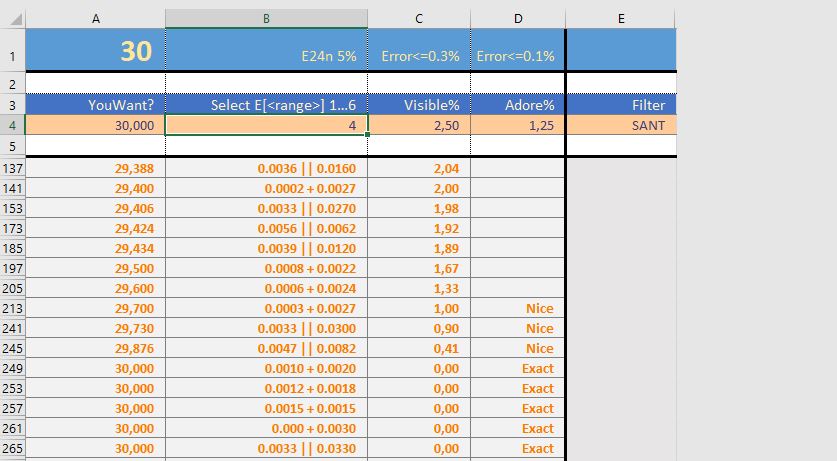Viewport: 837px width, 461px height.
Task: Click the 29,406 value cell
Action: tap(96, 208)
